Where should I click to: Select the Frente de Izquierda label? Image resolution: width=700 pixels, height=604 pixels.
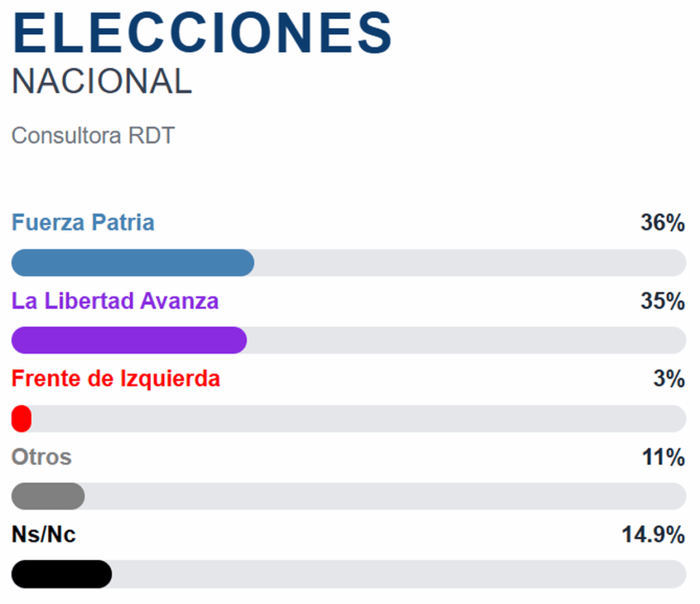tap(116, 379)
